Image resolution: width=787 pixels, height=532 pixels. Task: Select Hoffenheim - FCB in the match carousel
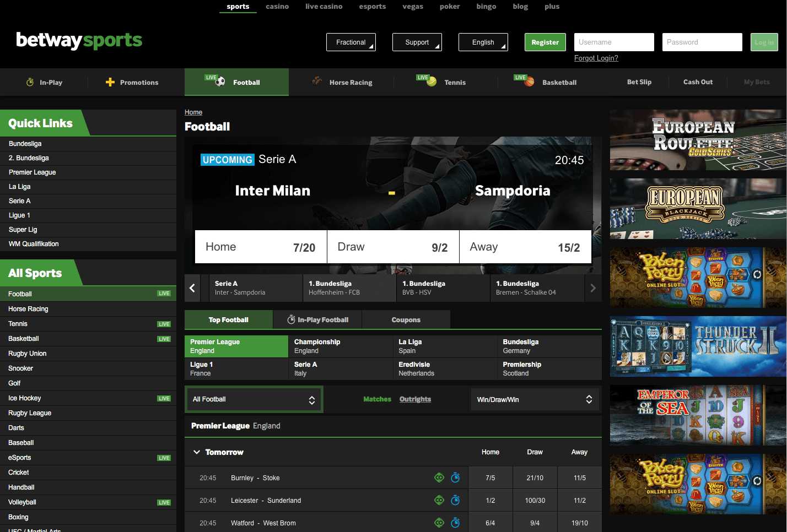tap(349, 288)
